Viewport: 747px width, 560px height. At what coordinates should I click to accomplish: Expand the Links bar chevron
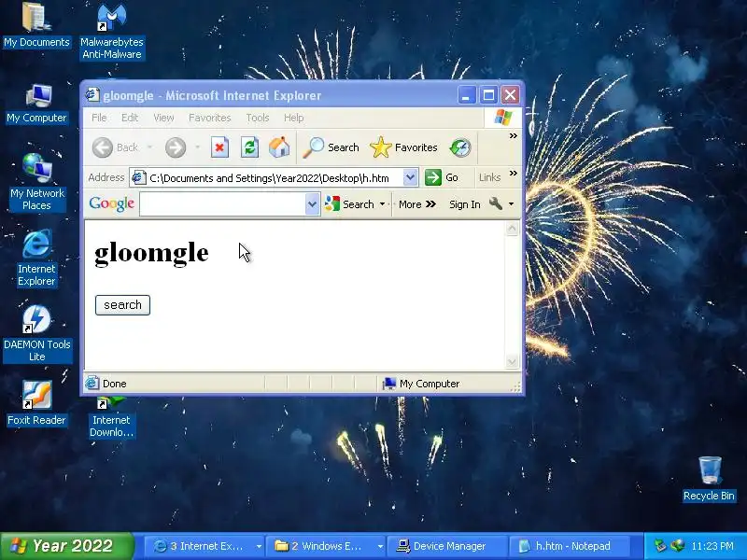click(513, 174)
